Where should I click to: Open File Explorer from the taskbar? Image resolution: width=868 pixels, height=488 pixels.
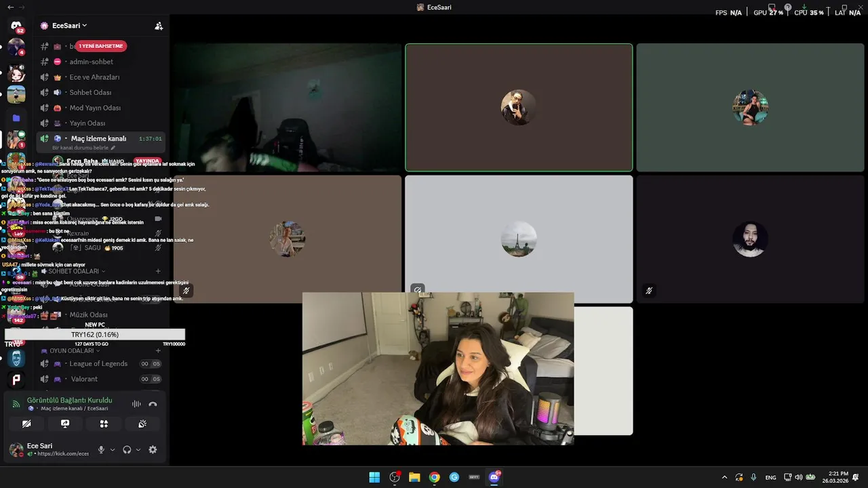pyautogui.click(x=414, y=477)
